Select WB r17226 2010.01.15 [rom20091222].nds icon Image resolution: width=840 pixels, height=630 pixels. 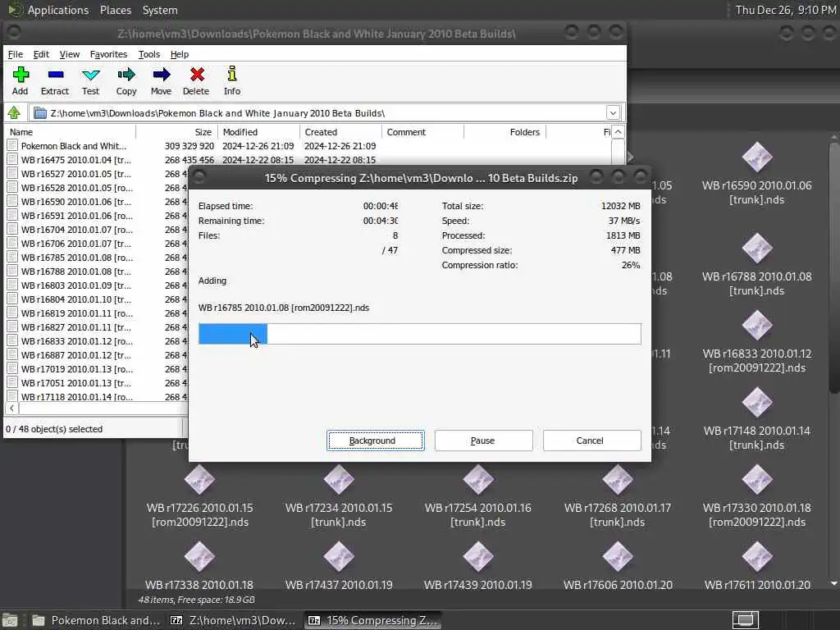(x=200, y=480)
